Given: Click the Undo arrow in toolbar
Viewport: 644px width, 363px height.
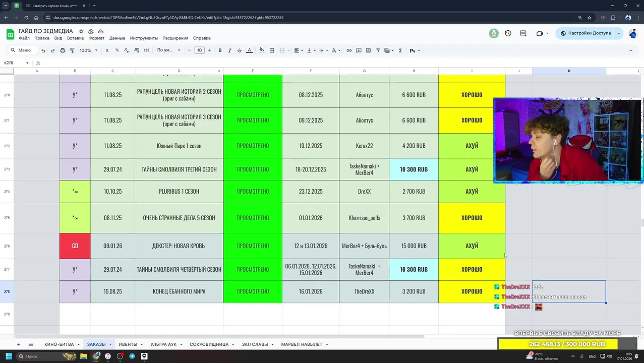Looking at the screenshot, I should pyautogui.click(x=43, y=50).
